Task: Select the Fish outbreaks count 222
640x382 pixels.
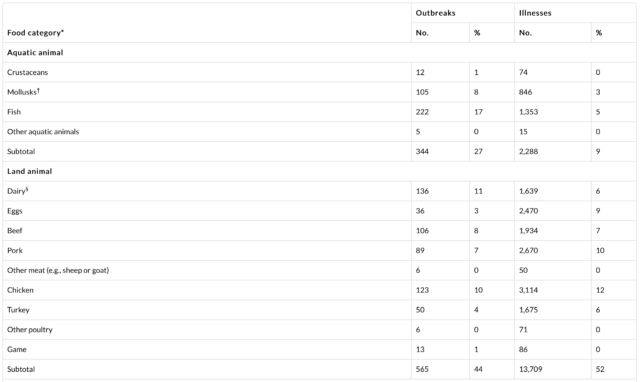Action: [422, 112]
